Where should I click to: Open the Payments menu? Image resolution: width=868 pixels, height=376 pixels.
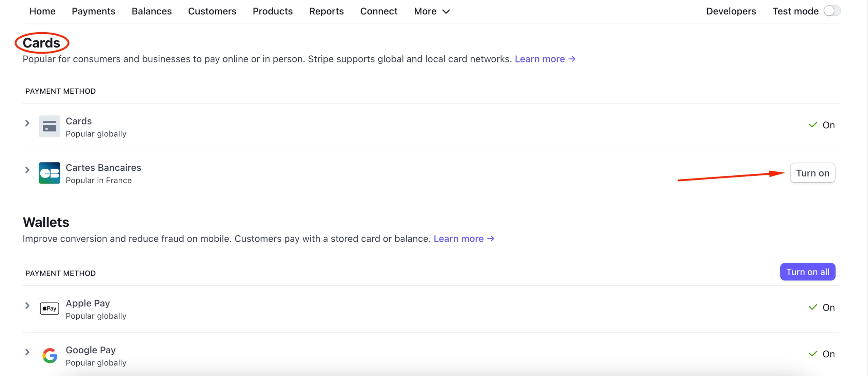tap(94, 11)
